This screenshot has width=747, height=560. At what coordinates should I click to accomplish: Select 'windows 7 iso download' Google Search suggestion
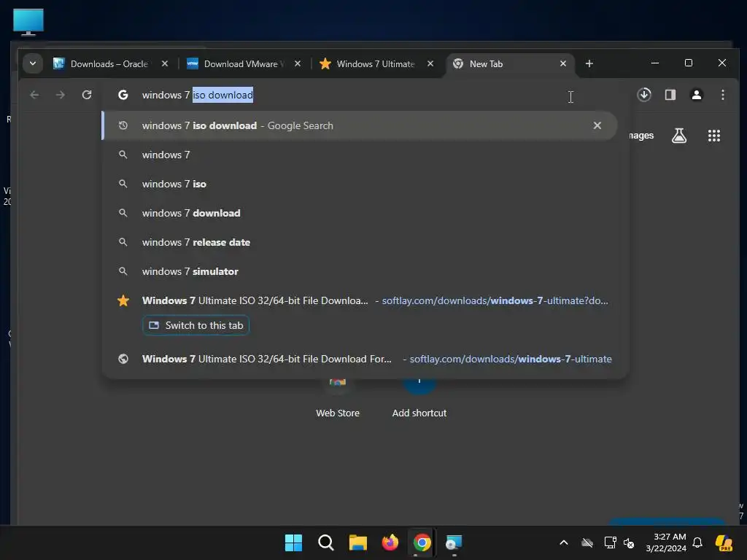click(x=360, y=125)
